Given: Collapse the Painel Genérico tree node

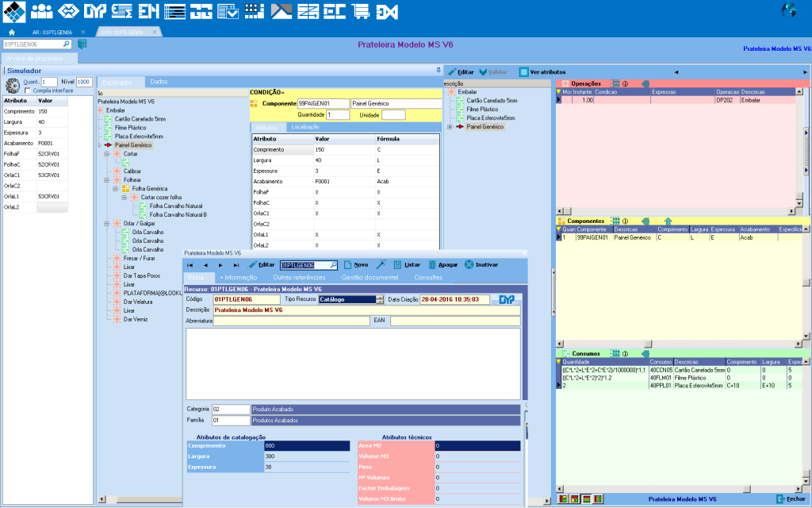Looking at the screenshot, I should click(x=99, y=145).
